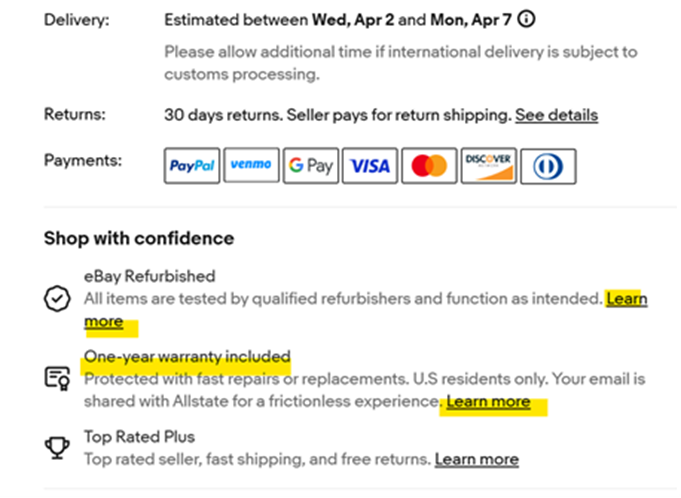Screen dimensions: 681x498
Task: Click the One-year warranty included heading
Action: (x=187, y=356)
